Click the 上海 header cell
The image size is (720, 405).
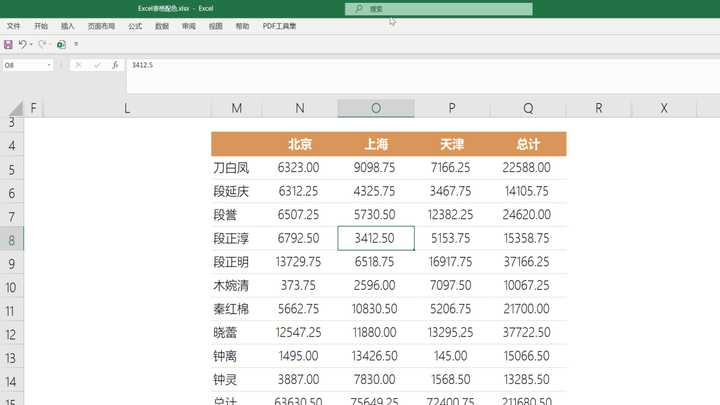[x=376, y=144]
